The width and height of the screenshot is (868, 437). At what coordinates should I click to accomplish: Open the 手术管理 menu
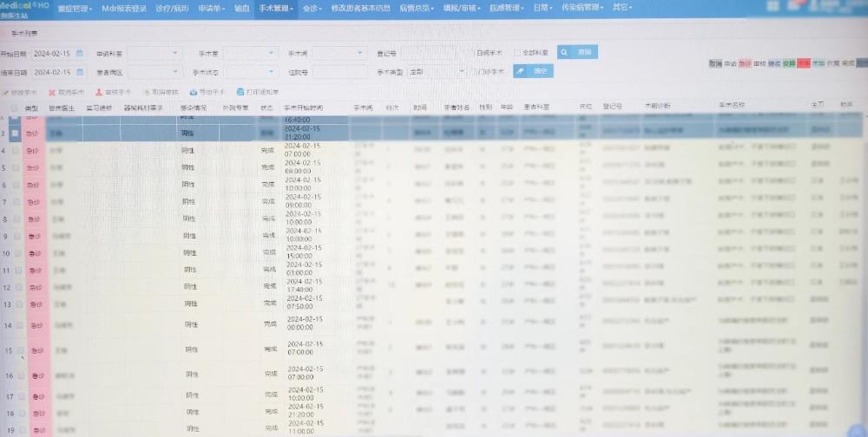tap(277, 7)
